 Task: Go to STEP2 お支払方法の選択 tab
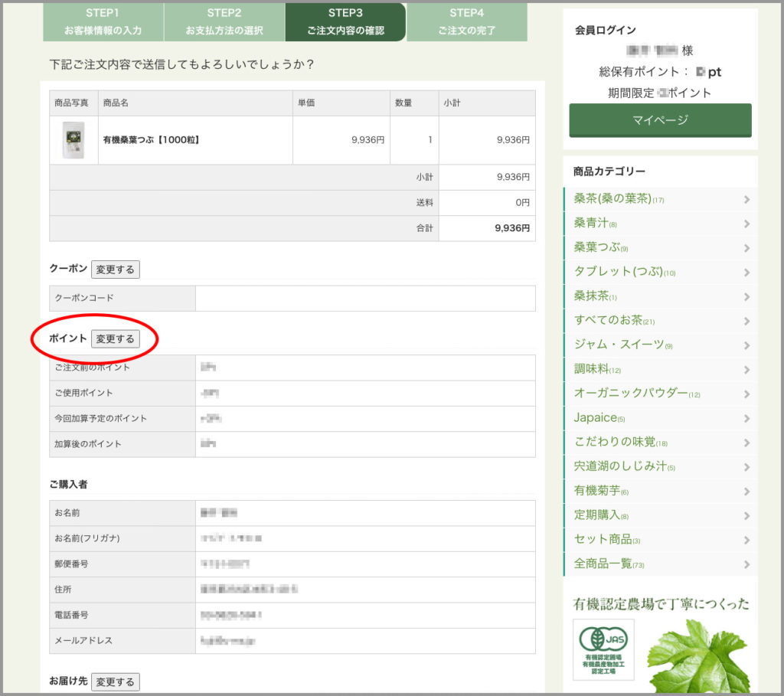(224, 22)
